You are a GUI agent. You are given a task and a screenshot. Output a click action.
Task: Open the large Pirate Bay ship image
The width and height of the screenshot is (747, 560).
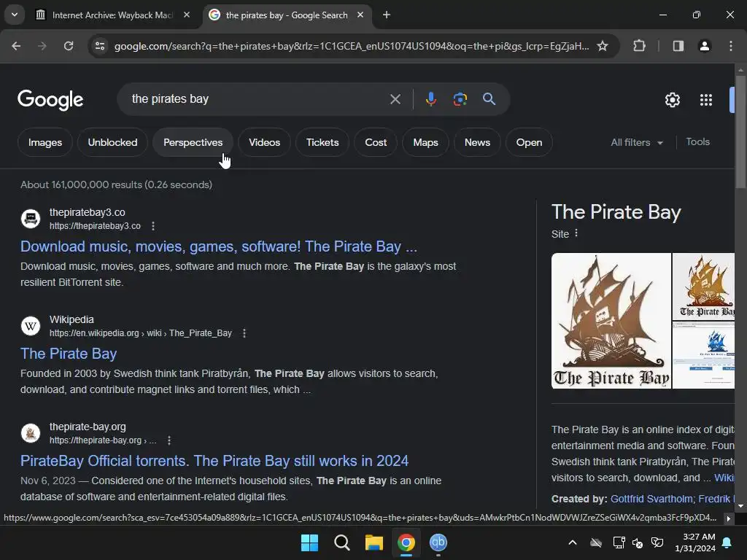(x=611, y=321)
